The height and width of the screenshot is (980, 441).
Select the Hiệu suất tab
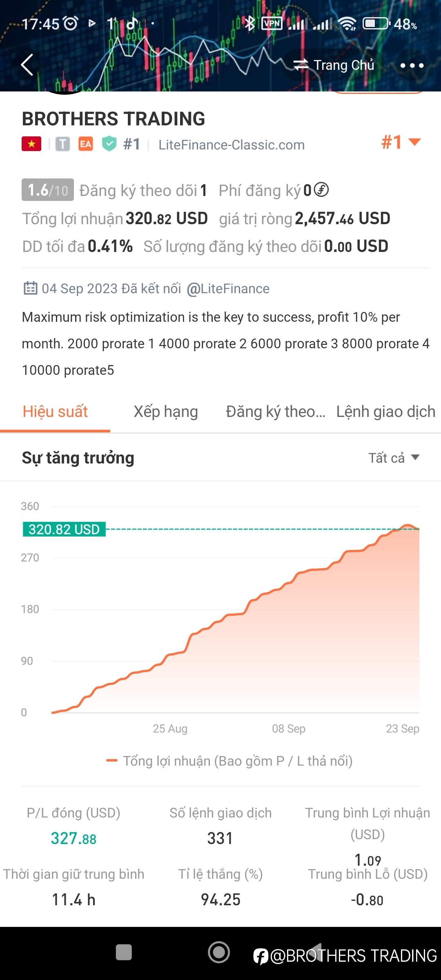coord(55,412)
